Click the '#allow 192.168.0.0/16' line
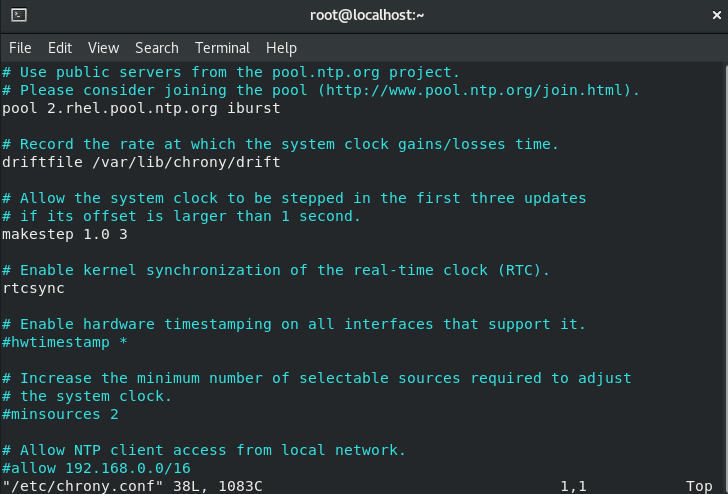 coord(96,468)
